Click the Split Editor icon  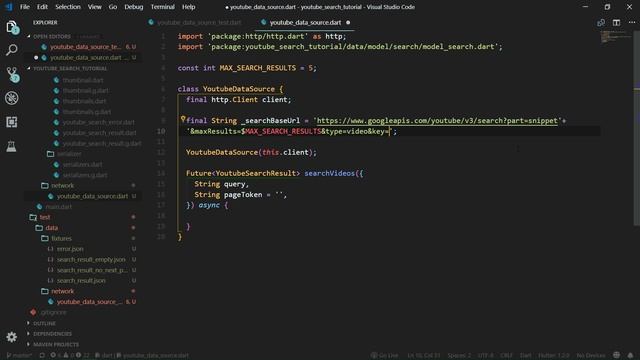(x=616, y=23)
